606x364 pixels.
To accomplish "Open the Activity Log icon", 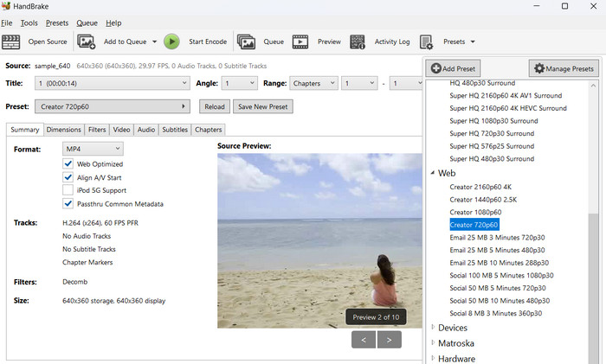I will coord(357,42).
